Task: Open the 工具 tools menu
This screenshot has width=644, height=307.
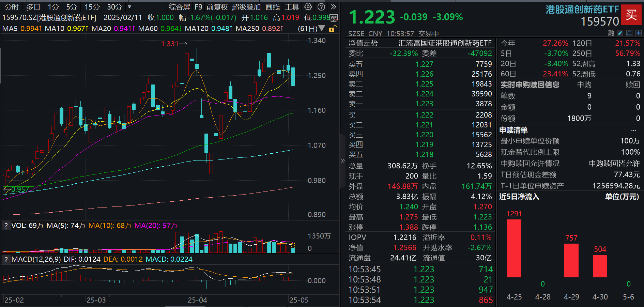Action: (x=292, y=6)
